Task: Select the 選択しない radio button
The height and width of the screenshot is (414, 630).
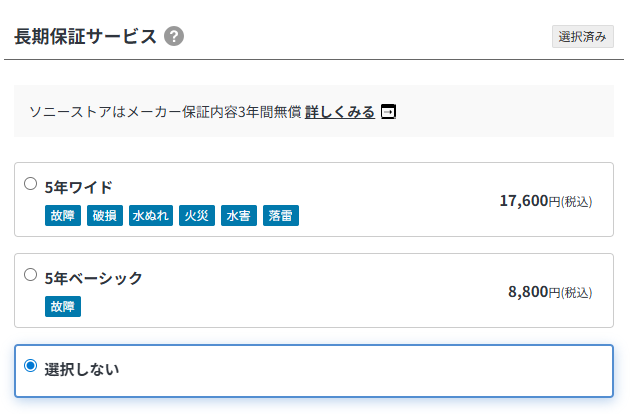Action: [30, 366]
